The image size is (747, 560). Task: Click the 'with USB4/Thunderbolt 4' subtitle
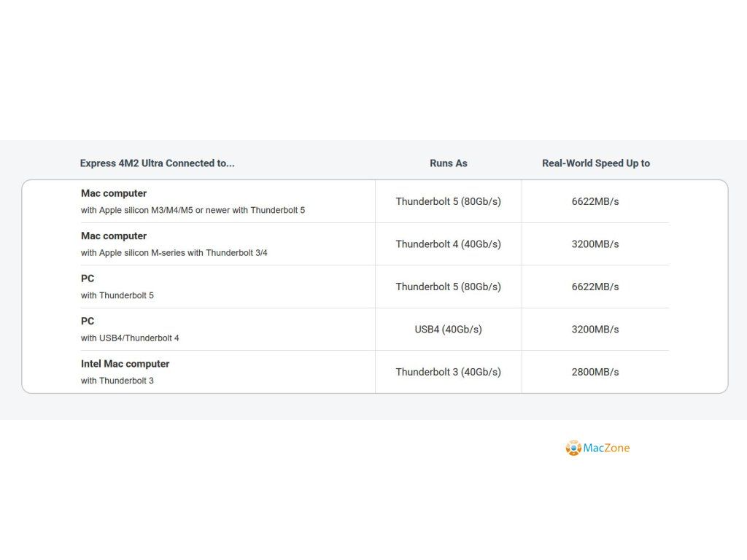pos(130,338)
